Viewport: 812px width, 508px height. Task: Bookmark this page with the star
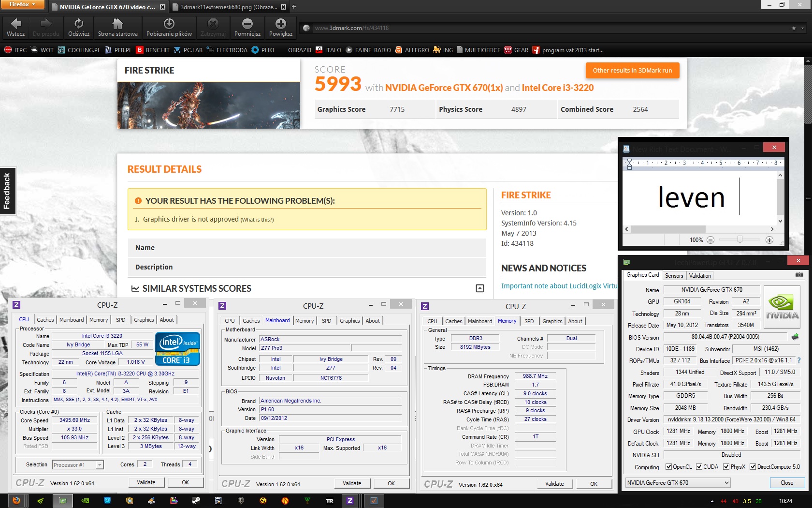(x=794, y=28)
